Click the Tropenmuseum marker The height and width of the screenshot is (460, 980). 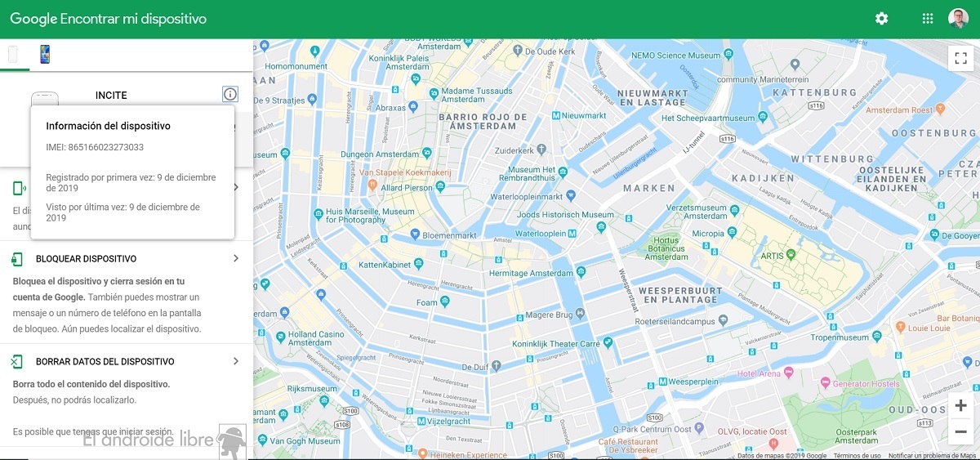(x=876, y=336)
